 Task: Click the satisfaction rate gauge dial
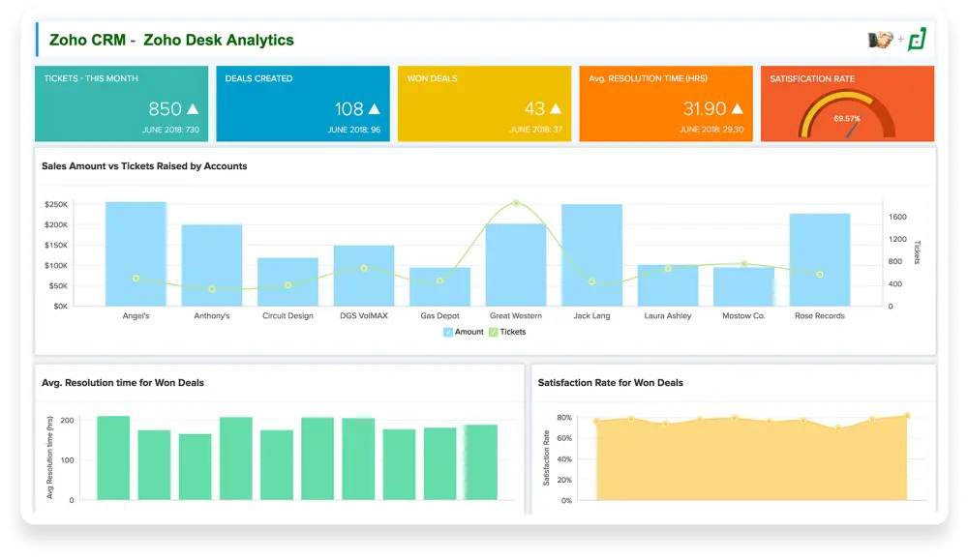point(846,115)
